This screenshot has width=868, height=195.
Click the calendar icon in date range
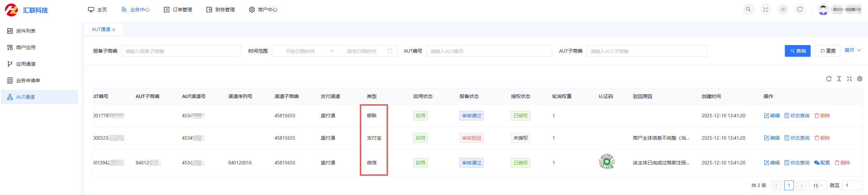pyautogui.click(x=390, y=51)
